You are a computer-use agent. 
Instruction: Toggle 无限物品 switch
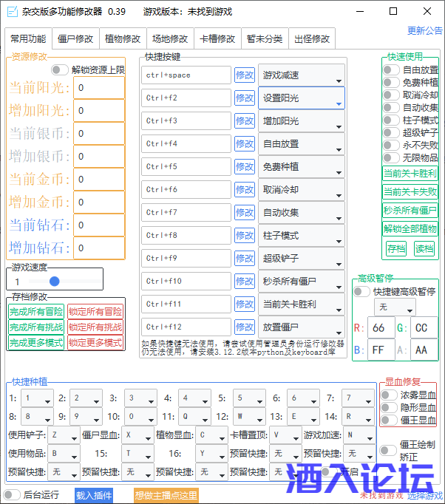pos(391,157)
